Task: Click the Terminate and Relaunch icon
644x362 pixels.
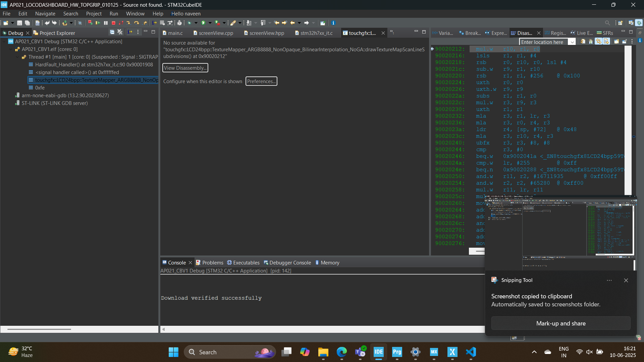Action: tap(90, 23)
